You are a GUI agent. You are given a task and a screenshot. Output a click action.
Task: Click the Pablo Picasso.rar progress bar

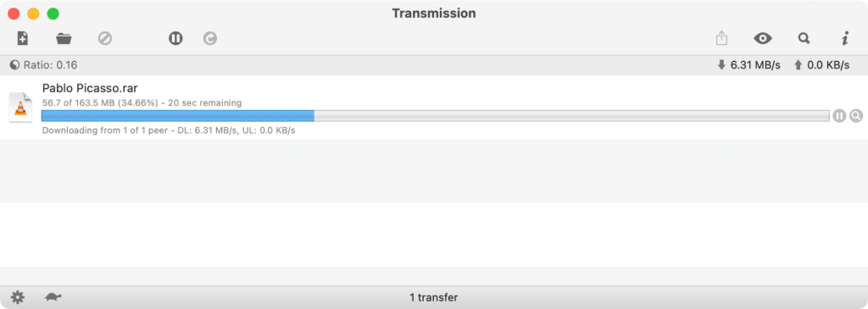pyautogui.click(x=435, y=115)
